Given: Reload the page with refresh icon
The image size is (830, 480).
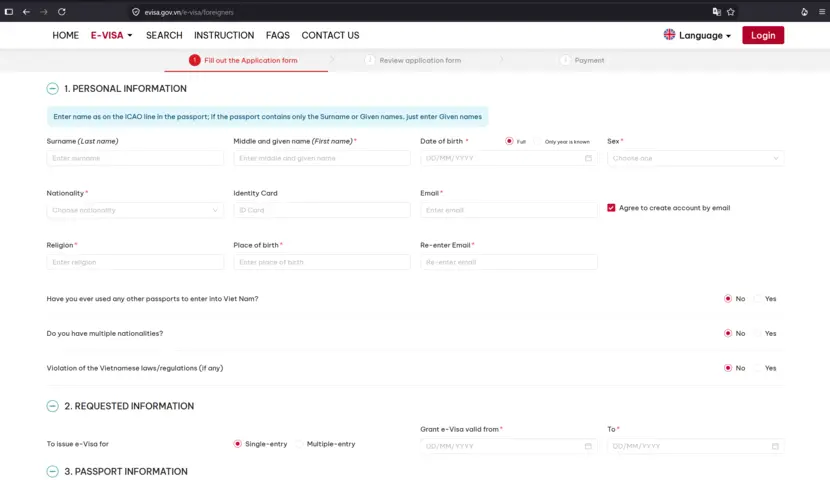Looking at the screenshot, I should point(62,12).
